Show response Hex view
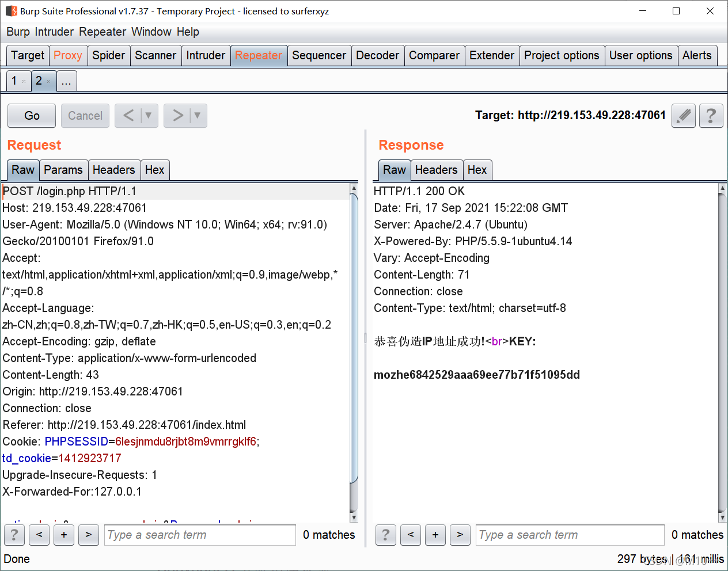 [x=477, y=170]
